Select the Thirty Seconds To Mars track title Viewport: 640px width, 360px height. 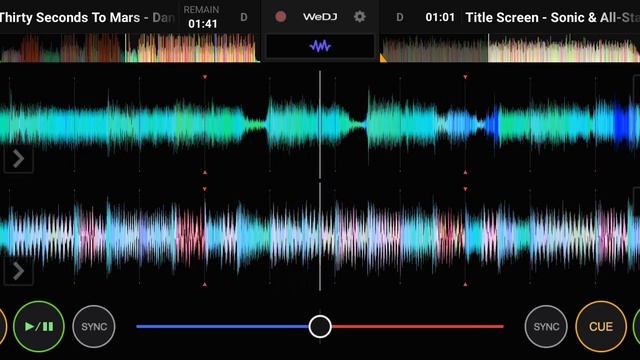(87, 18)
